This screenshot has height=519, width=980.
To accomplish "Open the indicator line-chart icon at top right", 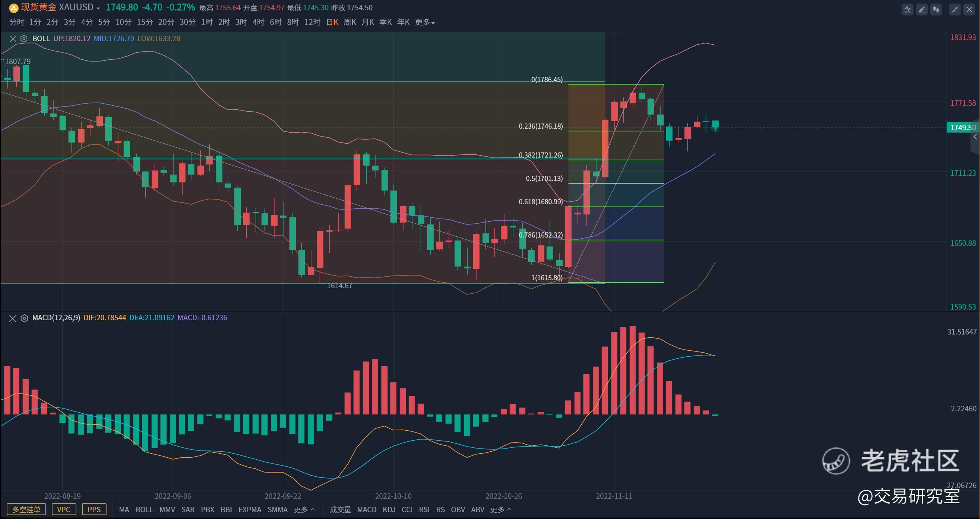I will [x=907, y=10].
